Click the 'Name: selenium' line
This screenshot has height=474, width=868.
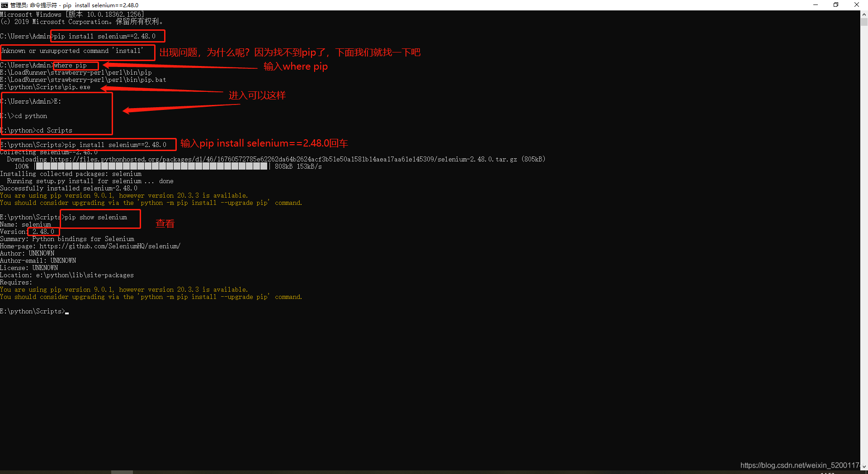[x=25, y=224]
